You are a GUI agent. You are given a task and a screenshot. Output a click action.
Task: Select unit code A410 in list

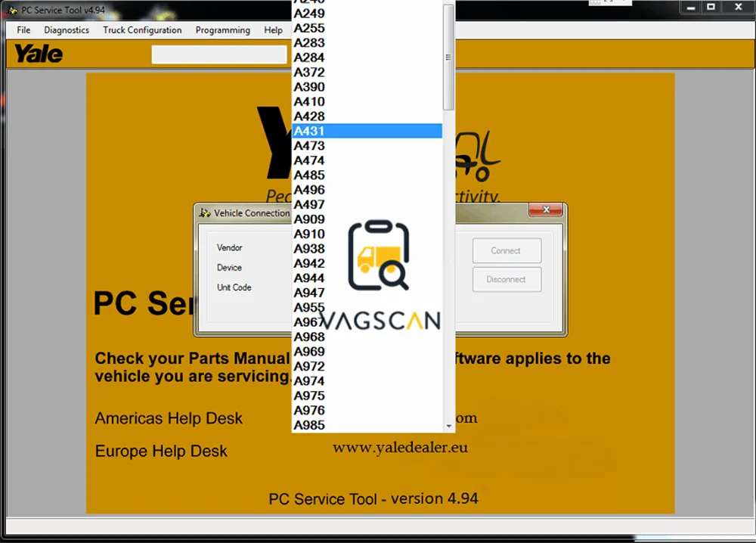click(367, 102)
